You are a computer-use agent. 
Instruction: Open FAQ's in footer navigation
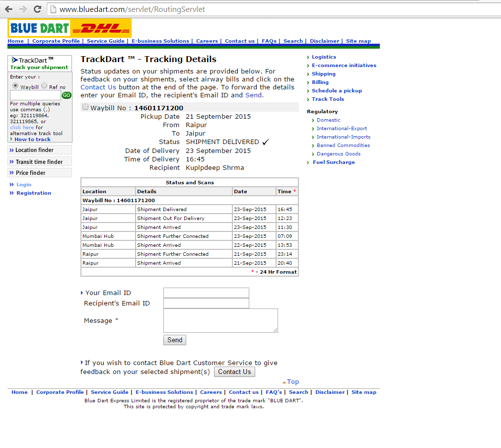[274, 392]
